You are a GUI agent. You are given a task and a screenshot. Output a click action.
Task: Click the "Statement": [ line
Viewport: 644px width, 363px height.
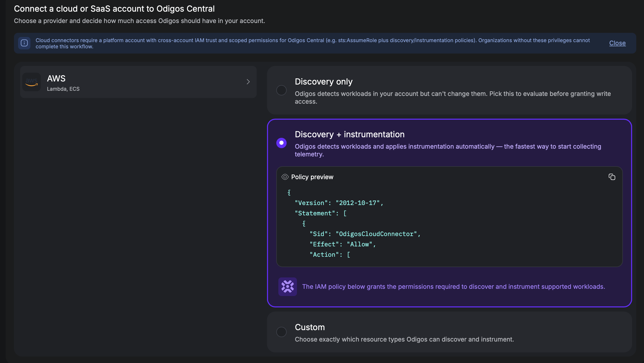(x=320, y=213)
